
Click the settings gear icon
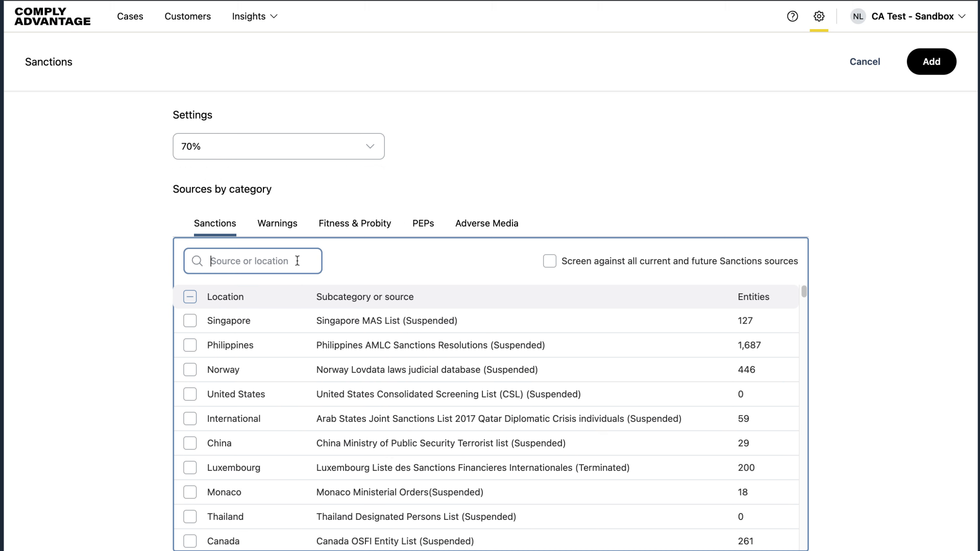pos(819,16)
